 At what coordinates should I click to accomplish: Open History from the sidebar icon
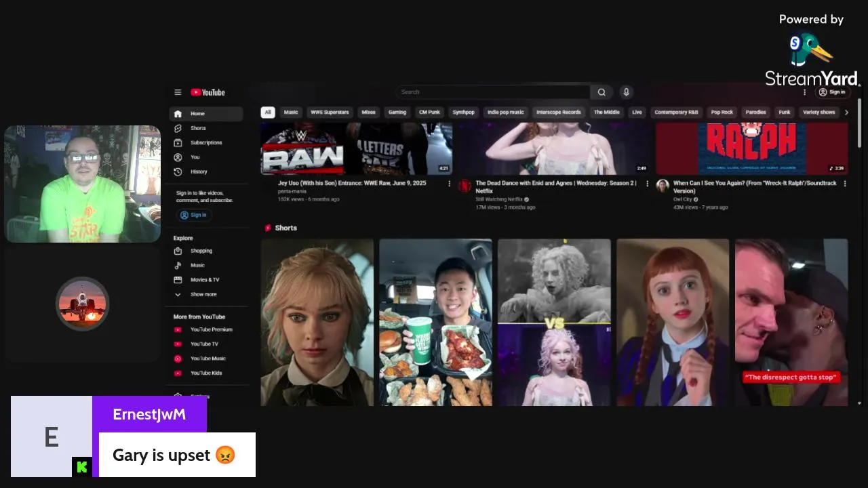pos(178,171)
